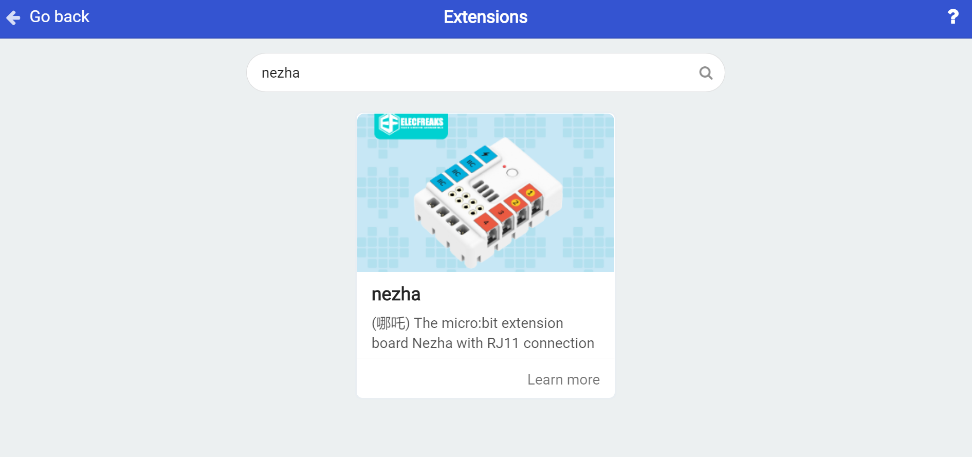The image size is (972, 457).
Task: Click the Go back text label
Action: click(x=60, y=17)
